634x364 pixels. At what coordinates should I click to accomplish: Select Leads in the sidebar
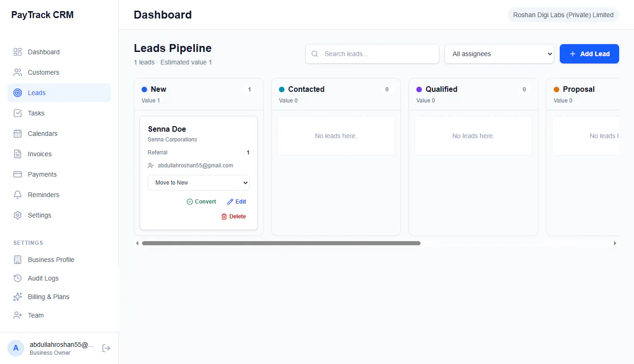click(x=59, y=93)
